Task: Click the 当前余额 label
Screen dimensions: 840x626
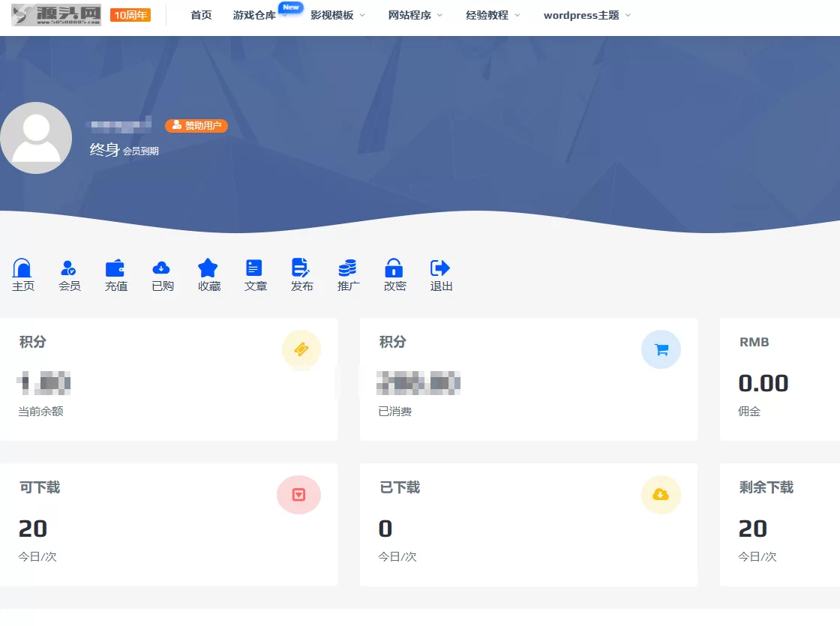Action: 40,412
